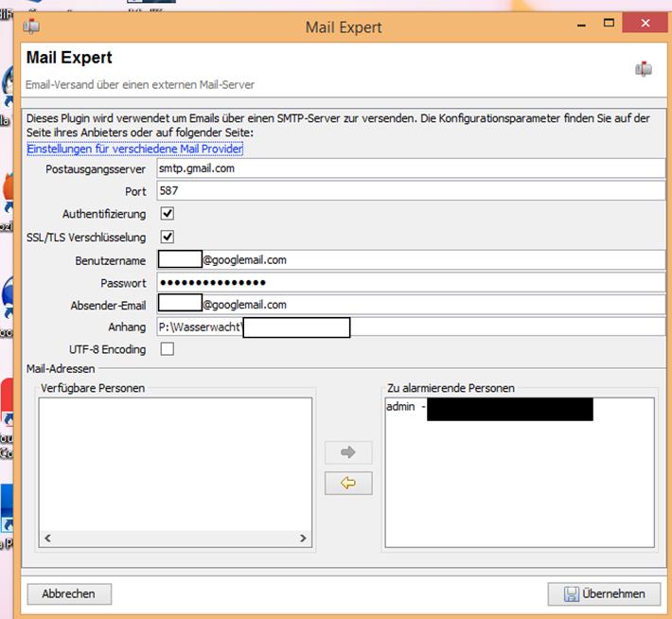Image resolution: width=672 pixels, height=619 pixels.
Task: Click the mailbox icon in the title bar
Action: [x=30, y=26]
